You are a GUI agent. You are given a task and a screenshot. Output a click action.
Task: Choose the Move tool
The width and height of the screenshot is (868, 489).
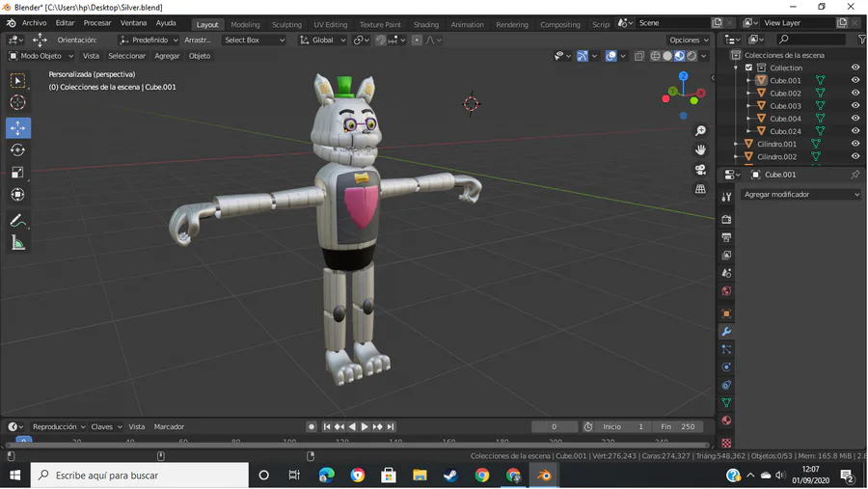(x=17, y=128)
